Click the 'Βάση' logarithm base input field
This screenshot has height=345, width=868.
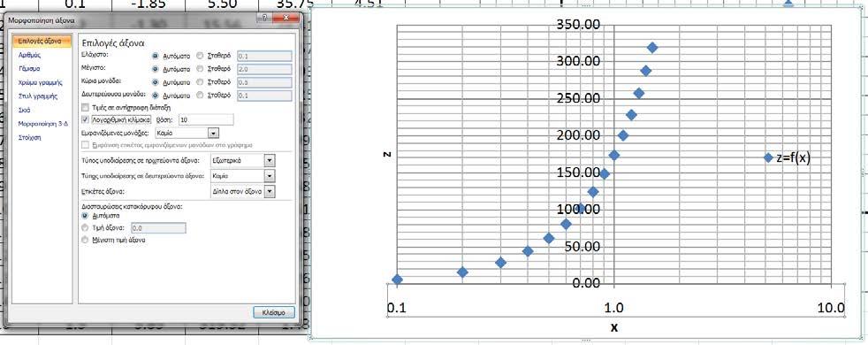click(x=207, y=119)
